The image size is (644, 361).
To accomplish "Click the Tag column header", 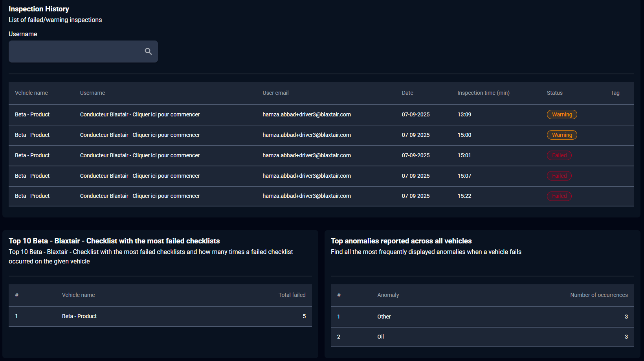I will pos(615,93).
